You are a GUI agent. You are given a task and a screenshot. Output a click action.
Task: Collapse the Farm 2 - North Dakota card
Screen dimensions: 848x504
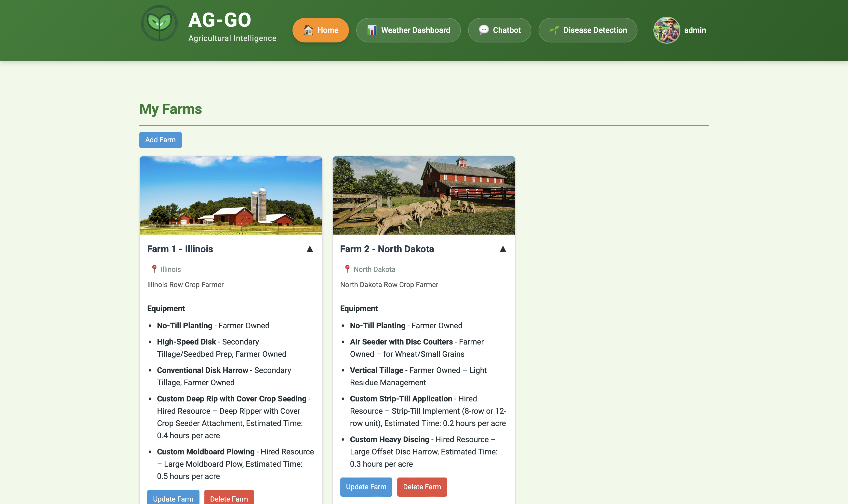pyautogui.click(x=503, y=249)
